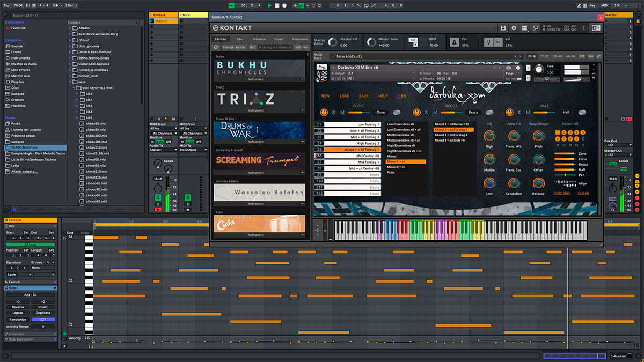Open the Drums category in browser

click(x=17, y=52)
